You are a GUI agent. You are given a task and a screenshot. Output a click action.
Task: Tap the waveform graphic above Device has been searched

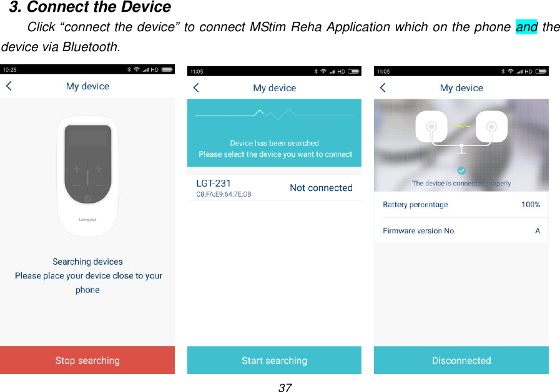pos(274,115)
